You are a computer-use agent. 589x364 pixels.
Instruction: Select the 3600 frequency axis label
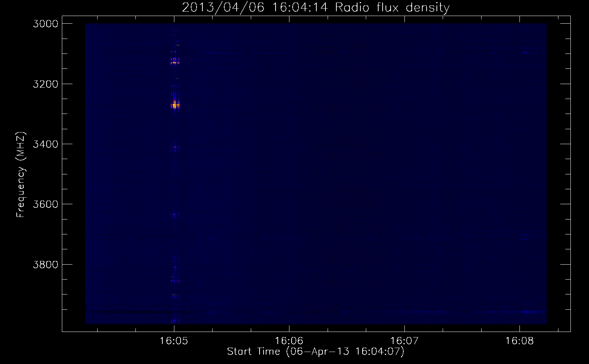click(46, 204)
